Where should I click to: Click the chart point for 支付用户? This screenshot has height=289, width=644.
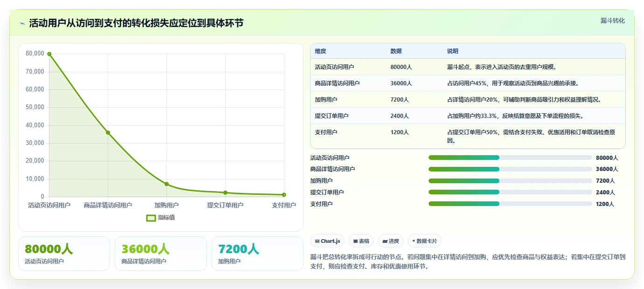[x=284, y=195]
